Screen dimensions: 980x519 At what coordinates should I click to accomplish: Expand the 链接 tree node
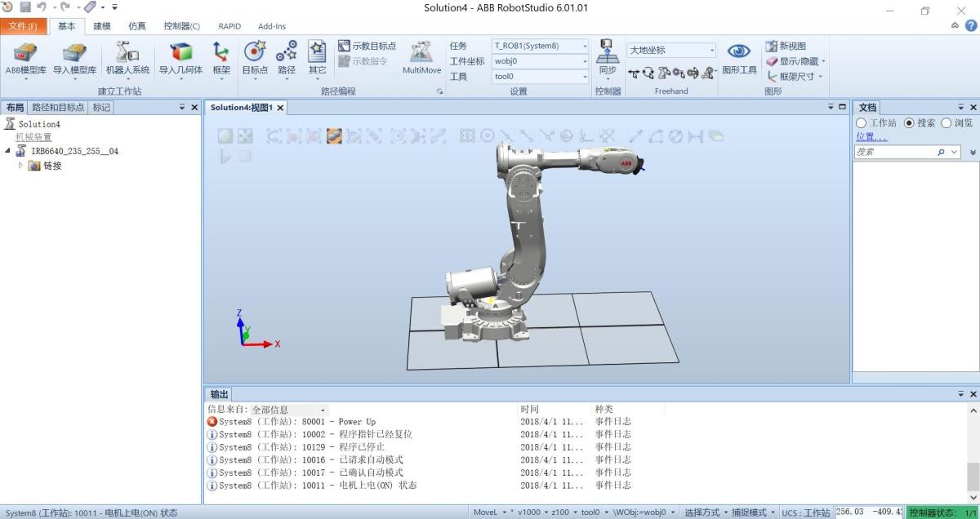pos(21,166)
